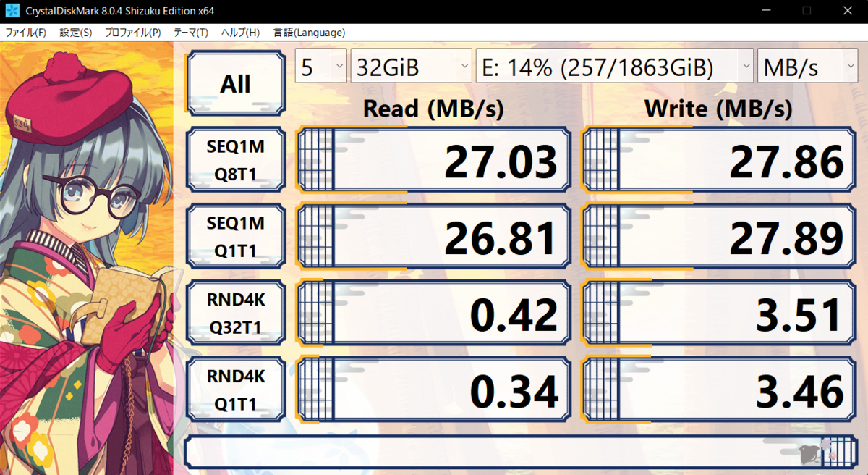Open the 設定(S) menu

pos(76,33)
